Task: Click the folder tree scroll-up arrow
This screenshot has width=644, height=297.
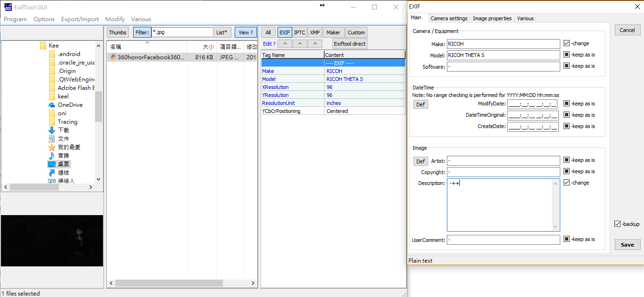Action: [x=98, y=46]
